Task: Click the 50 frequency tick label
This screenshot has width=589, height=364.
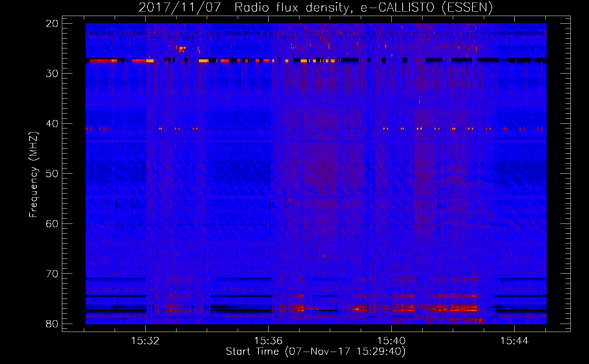Action: (x=52, y=174)
